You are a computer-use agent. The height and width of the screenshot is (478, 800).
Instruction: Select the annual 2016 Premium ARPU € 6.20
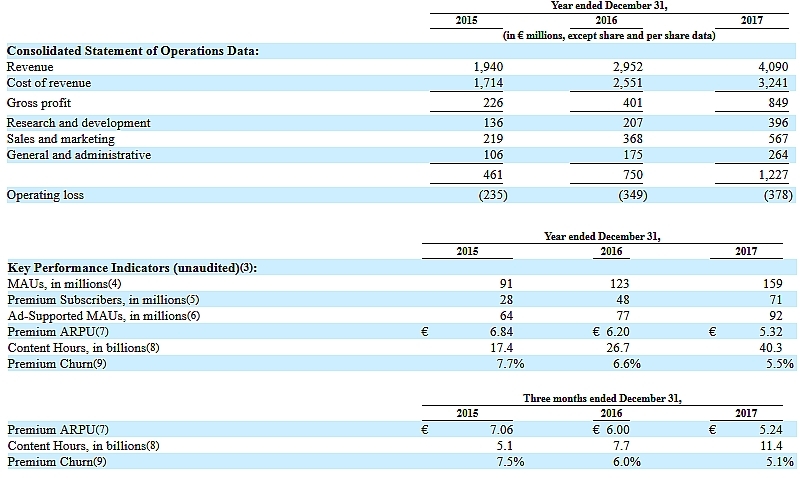611,332
